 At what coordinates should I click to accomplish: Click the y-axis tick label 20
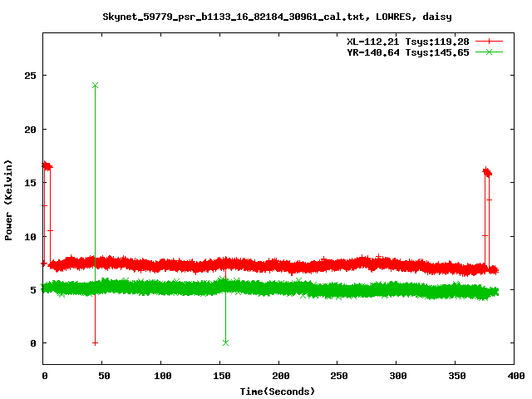[x=30, y=130]
